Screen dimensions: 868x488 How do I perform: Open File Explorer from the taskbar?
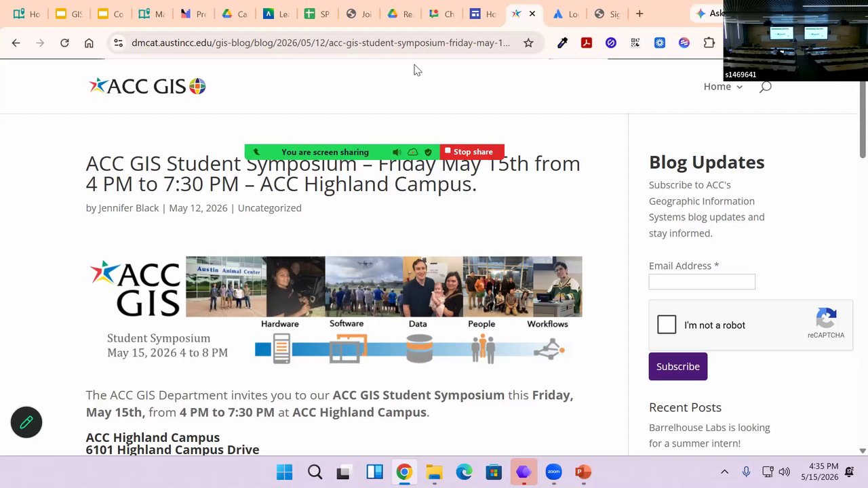[x=434, y=472]
